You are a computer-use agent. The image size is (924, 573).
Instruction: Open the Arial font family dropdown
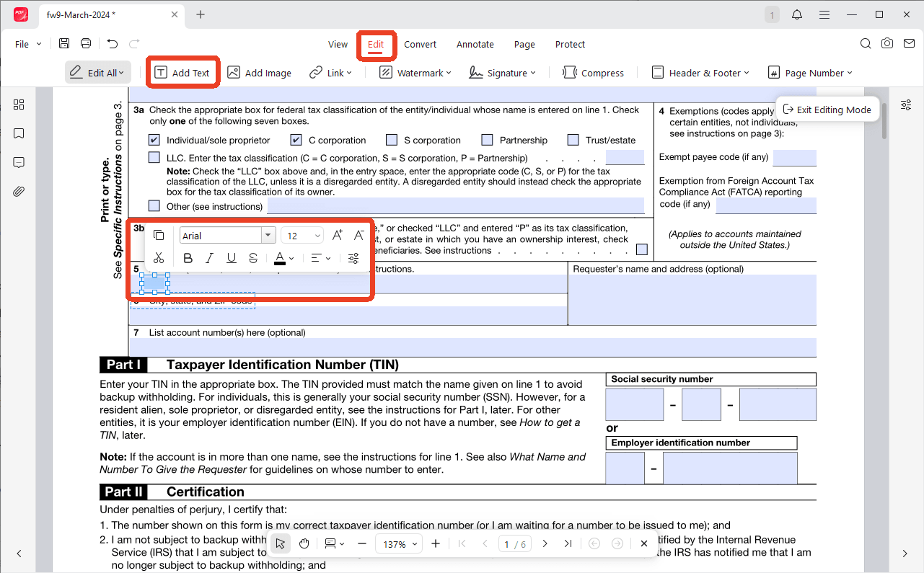[268, 236]
